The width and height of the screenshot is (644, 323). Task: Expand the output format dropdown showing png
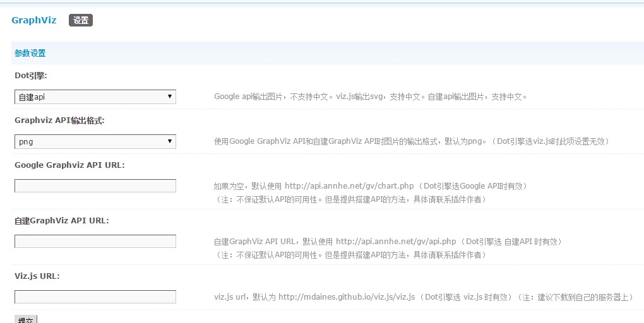[x=95, y=141]
